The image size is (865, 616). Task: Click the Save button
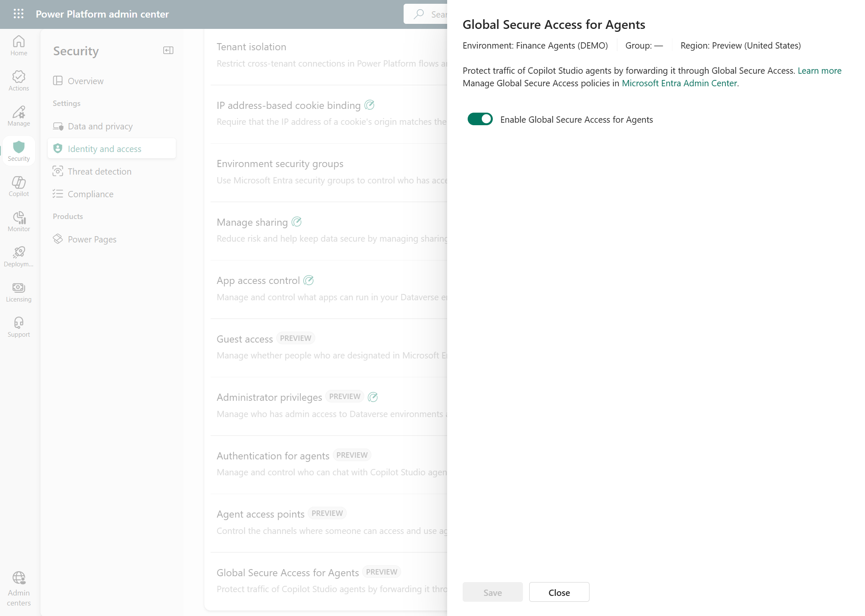pyautogui.click(x=492, y=592)
